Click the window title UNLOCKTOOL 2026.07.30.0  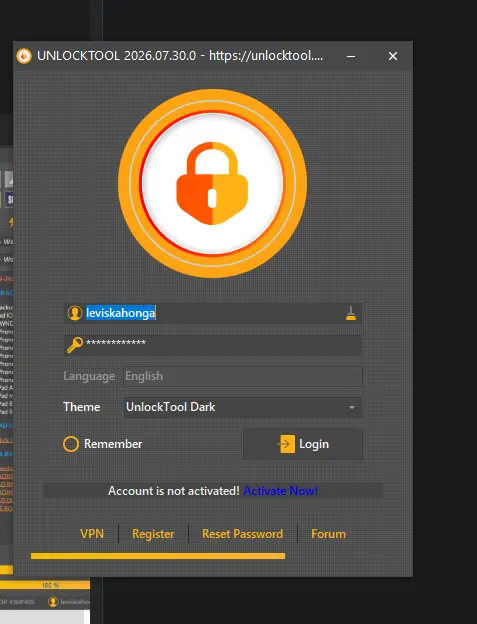pyautogui.click(x=117, y=56)
